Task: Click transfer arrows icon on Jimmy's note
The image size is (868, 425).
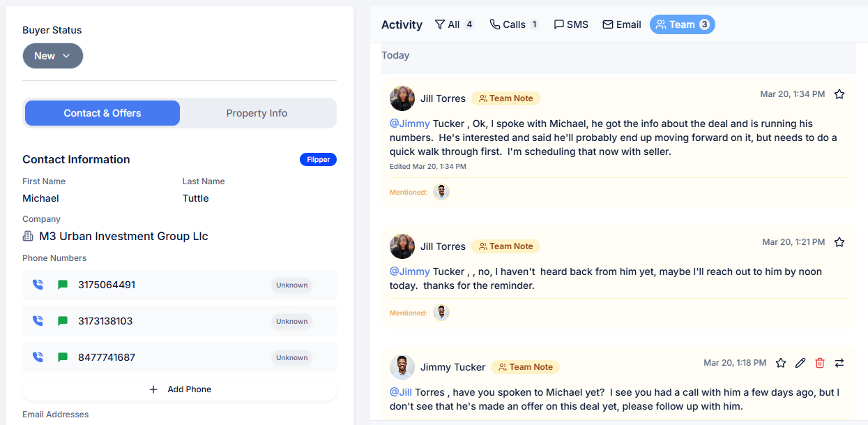Action: point(839,363)
